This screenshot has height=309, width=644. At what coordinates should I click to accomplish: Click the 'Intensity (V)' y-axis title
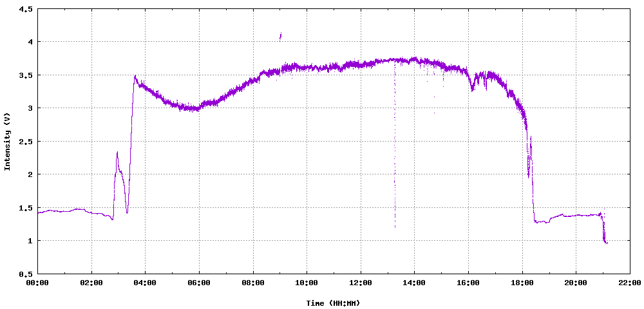coord(7,141)
